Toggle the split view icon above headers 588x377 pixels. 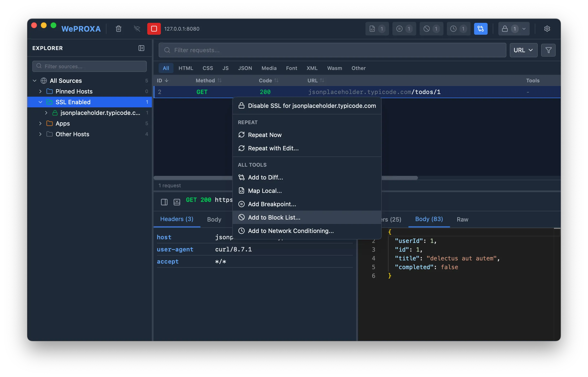pyautogui.click(x=164, y=202)
